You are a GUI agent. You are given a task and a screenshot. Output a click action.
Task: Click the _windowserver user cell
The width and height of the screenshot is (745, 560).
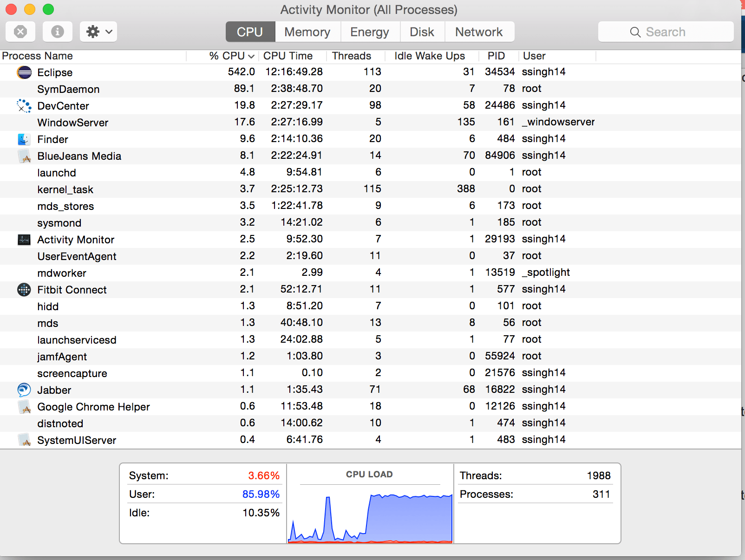click(x=558, y=122)
